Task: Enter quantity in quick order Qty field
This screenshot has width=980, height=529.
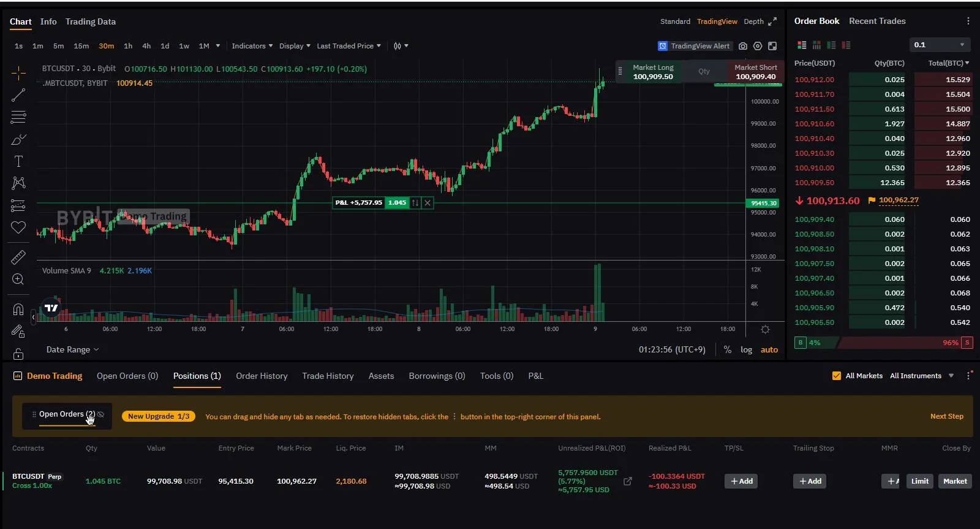Action: coord(704,72)
